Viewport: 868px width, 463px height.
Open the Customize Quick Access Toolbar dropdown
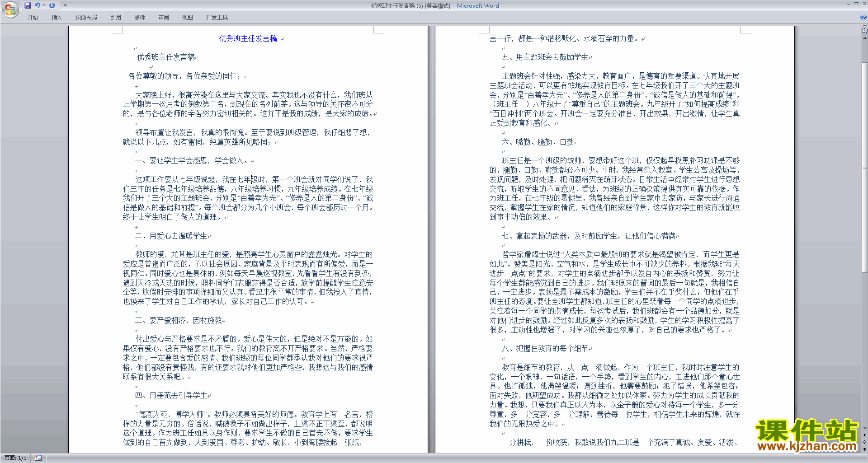click(65, 5)
